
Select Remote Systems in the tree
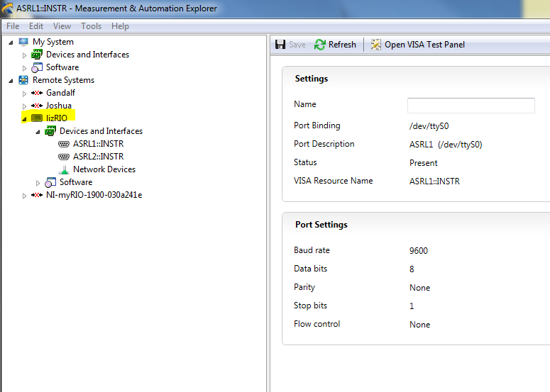coord(63,80)
